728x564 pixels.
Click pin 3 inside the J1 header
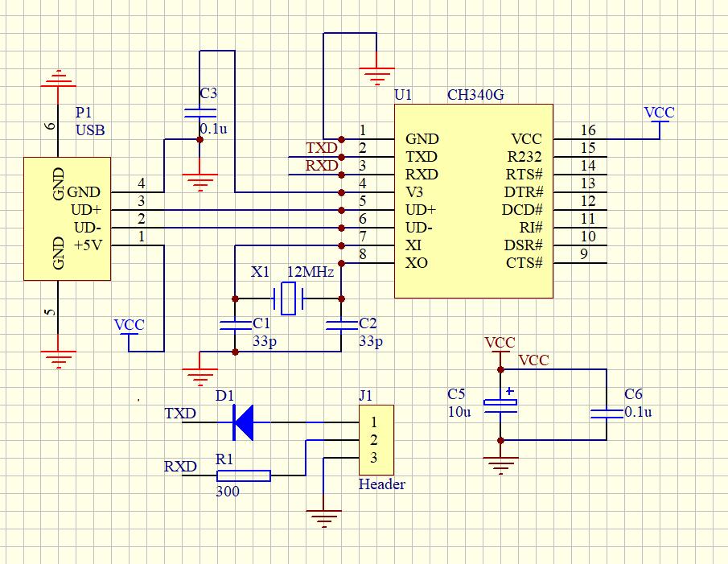pyautogui.click(x=374, y=458)
